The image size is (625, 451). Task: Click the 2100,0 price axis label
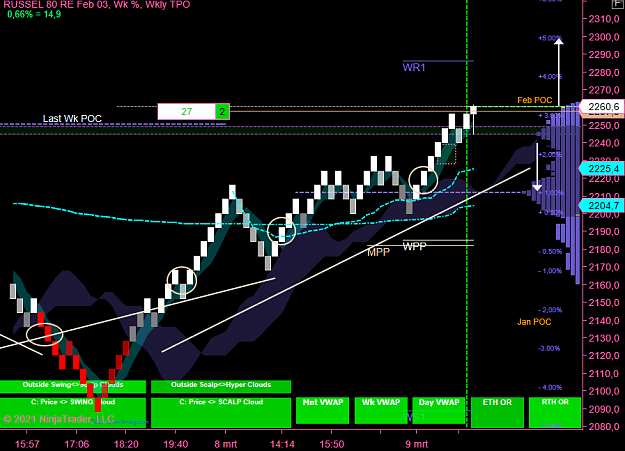pos(603,391)
